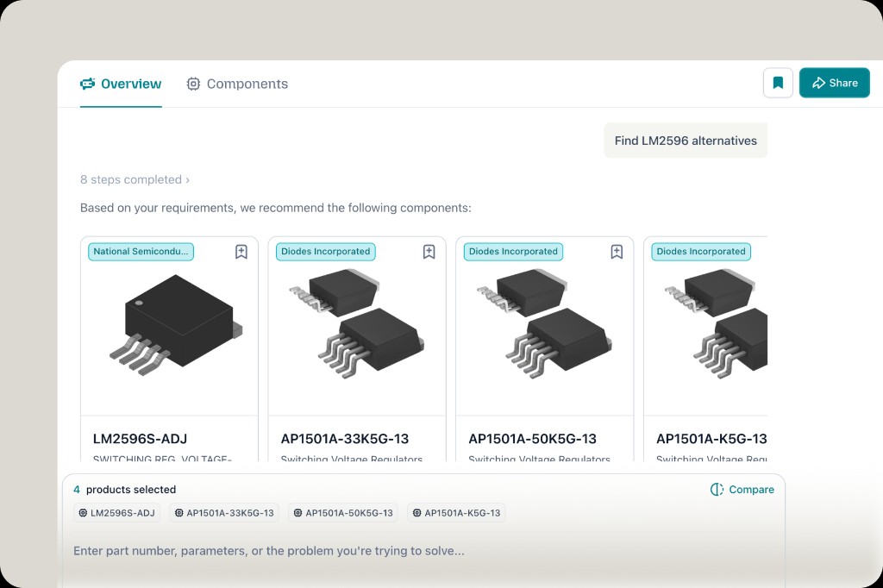Click the AP1501A-K5G-13 selected product chip

coord(456,513)
